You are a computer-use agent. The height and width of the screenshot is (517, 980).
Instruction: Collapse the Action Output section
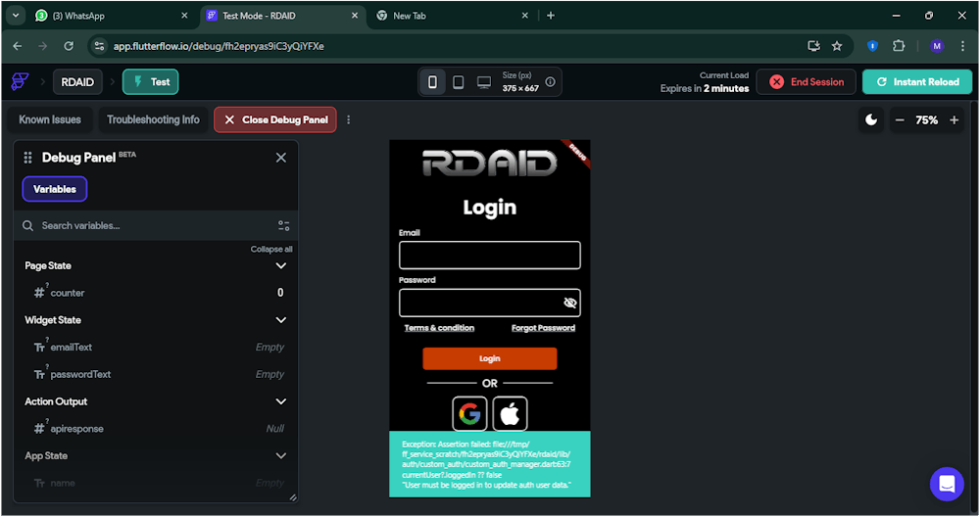pos(281,401)
